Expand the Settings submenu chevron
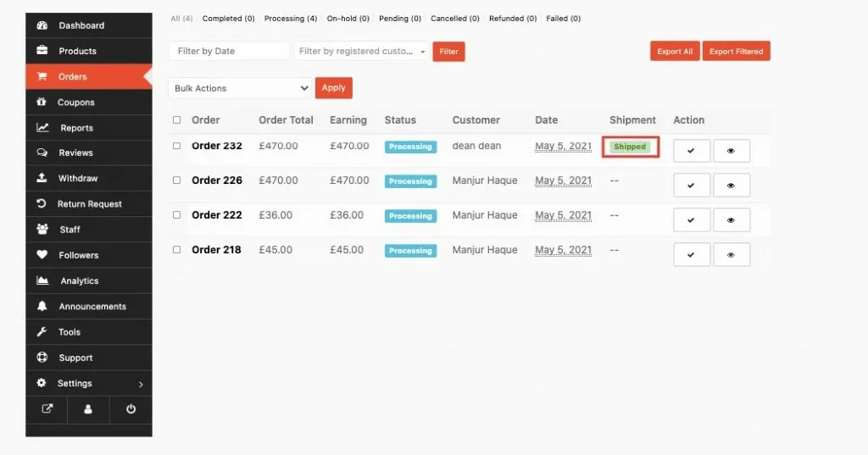 [141, 384]
